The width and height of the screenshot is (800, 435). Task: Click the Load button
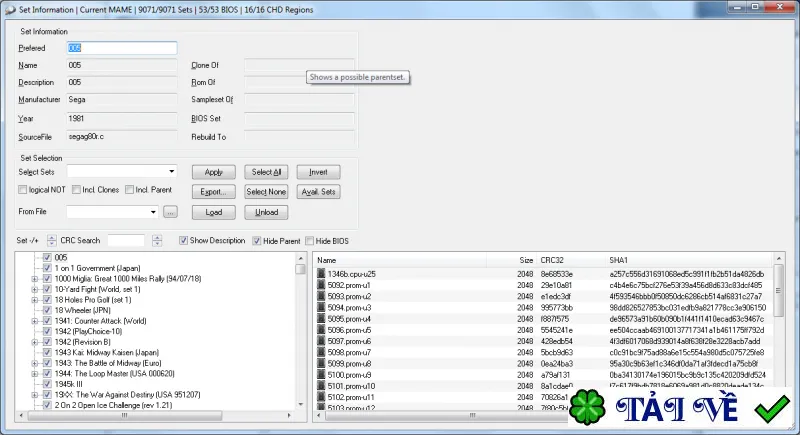click(x=214, y=212)
